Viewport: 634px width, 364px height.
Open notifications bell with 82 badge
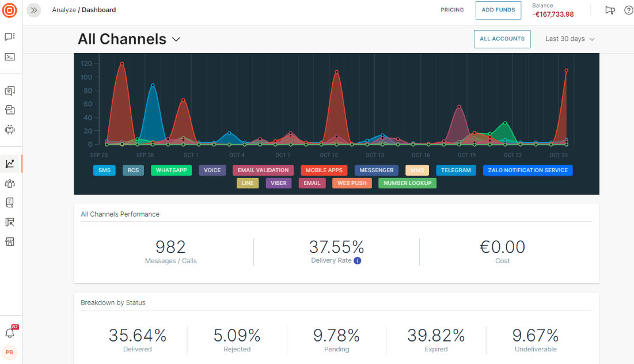10,333
